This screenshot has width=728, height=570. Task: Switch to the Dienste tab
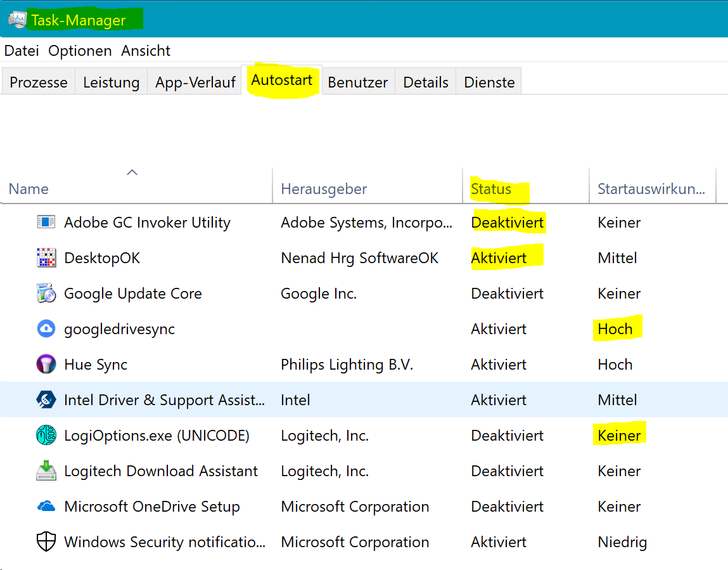tap(489, 82)
